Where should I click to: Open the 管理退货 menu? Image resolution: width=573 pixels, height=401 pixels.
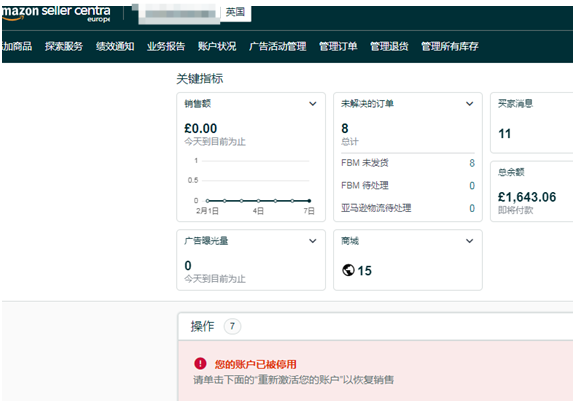[x=389, y=46]
